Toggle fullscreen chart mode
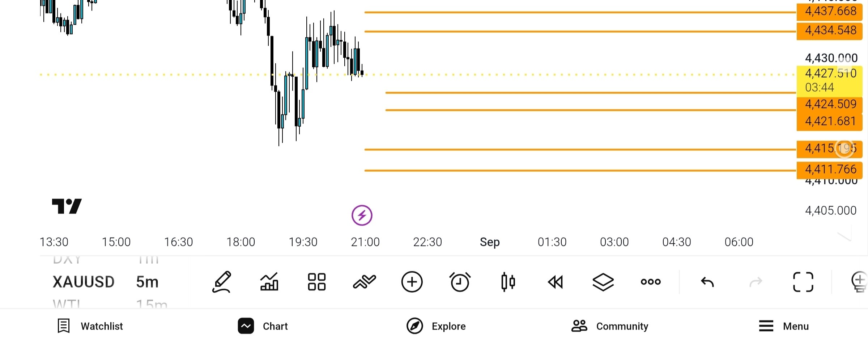The width and height of the screenshot is (868, 344). [x=803, y=282]
